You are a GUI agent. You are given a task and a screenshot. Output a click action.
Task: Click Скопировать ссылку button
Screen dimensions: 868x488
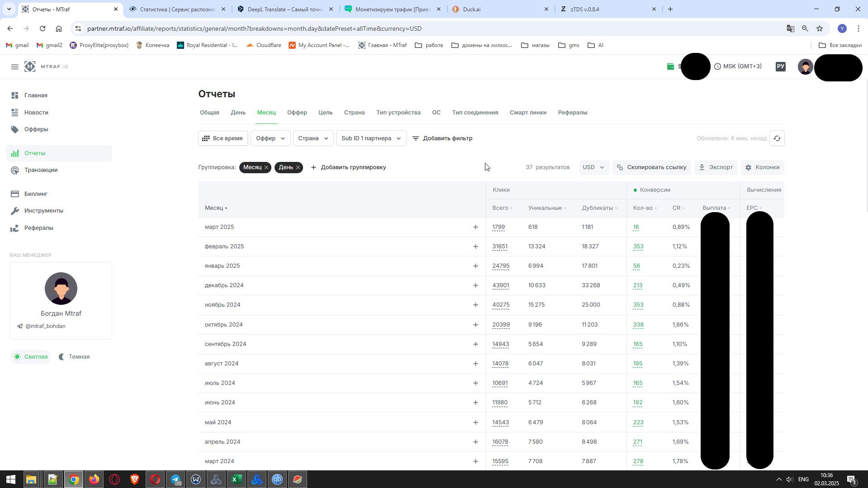(x=651, y=167)
